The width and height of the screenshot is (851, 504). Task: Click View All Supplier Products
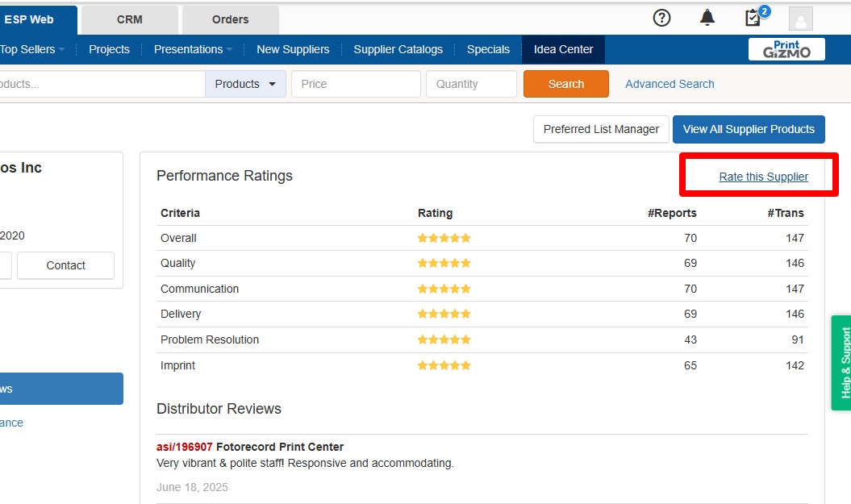[749, 129]
